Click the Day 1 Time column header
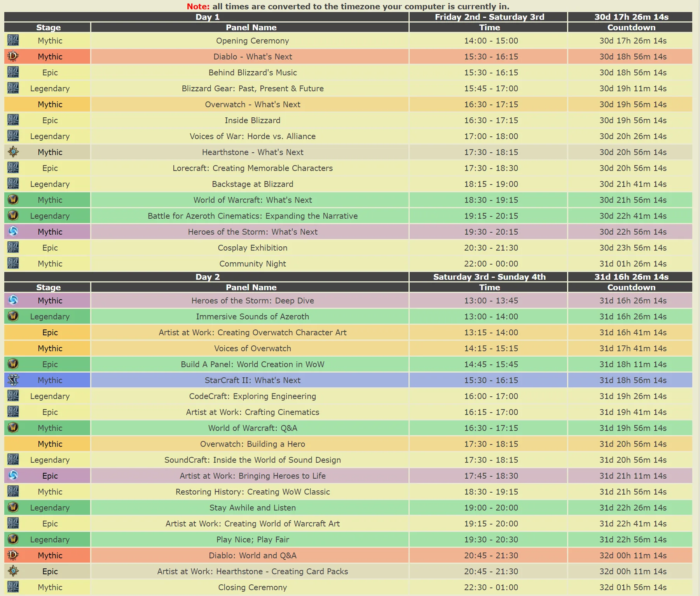Screen dimensions: 700x596 click(x=488, y=27)
